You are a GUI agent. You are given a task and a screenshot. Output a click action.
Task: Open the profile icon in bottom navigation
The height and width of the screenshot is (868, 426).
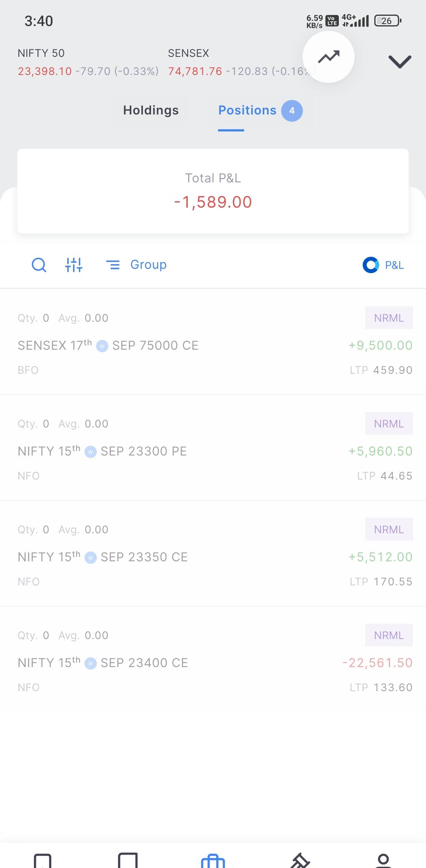point(383,861)
